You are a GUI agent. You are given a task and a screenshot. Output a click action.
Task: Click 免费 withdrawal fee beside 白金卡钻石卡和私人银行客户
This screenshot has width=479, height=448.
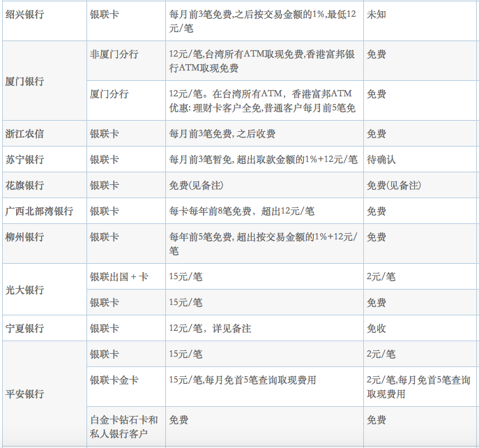point(178,420)
